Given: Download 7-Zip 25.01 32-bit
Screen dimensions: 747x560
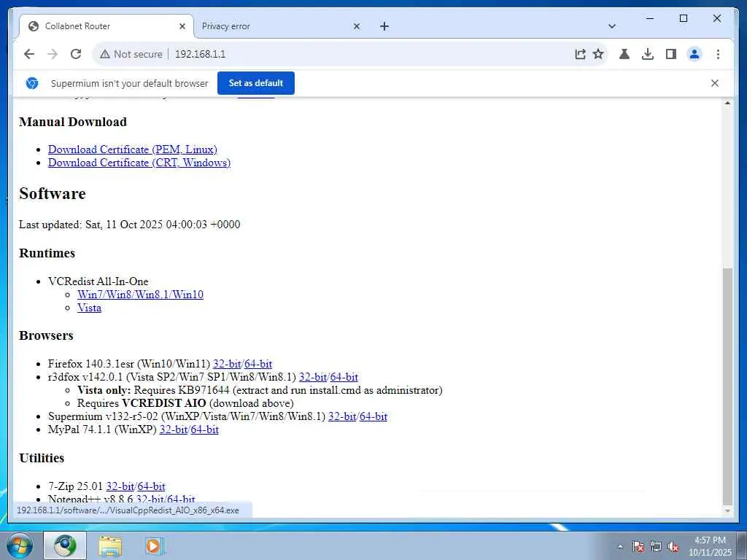Looking at the screenshot, I should pyautogui.click(x=120, y=486).
